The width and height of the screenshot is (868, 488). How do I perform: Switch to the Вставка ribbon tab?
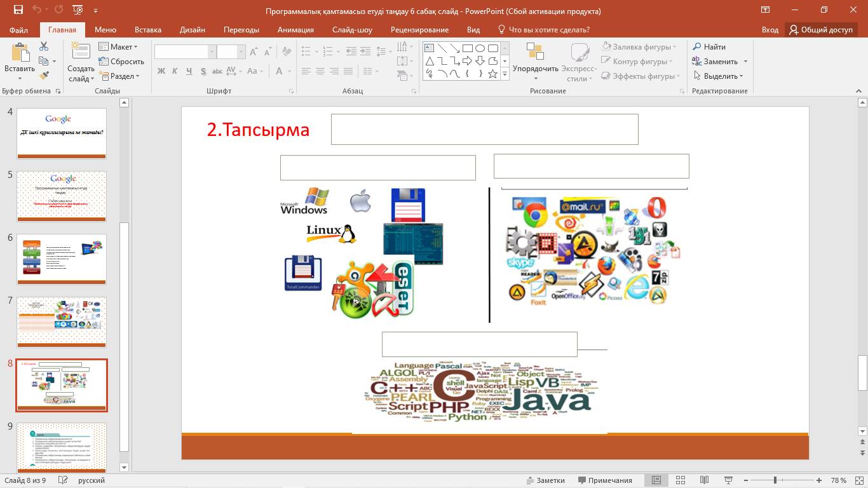pyautogui.click(x=148, y=30)
